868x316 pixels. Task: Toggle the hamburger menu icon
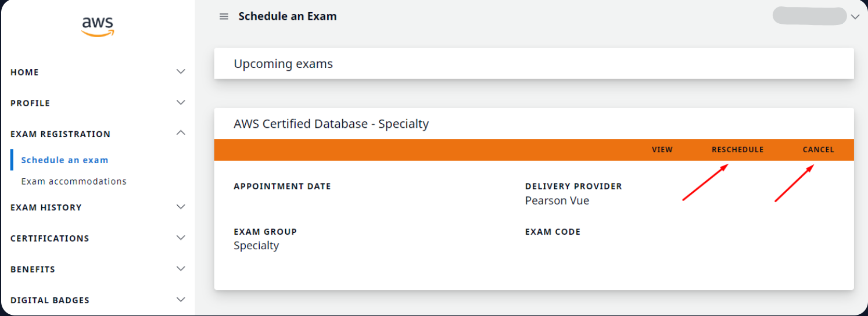tap(224, 16)
